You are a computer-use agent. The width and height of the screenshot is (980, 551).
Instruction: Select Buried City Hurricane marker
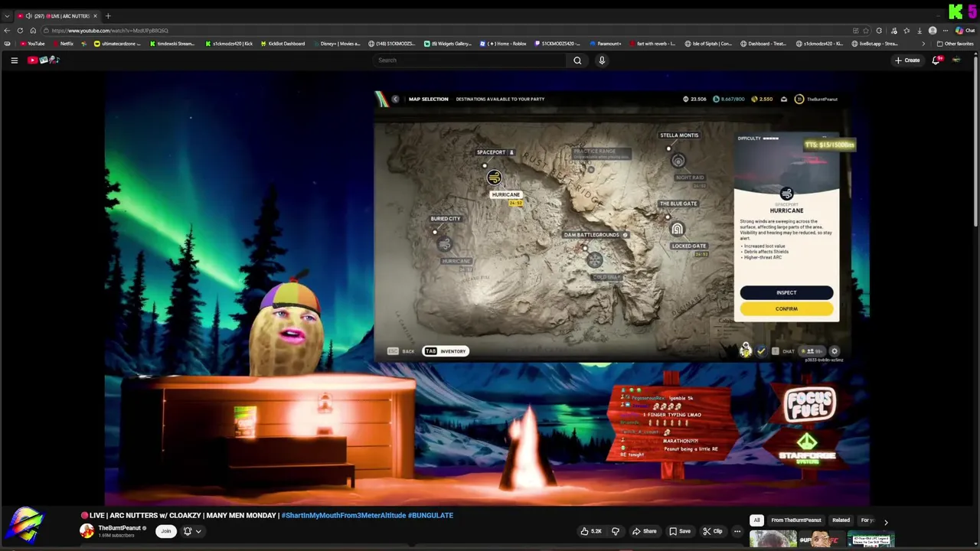444,244
